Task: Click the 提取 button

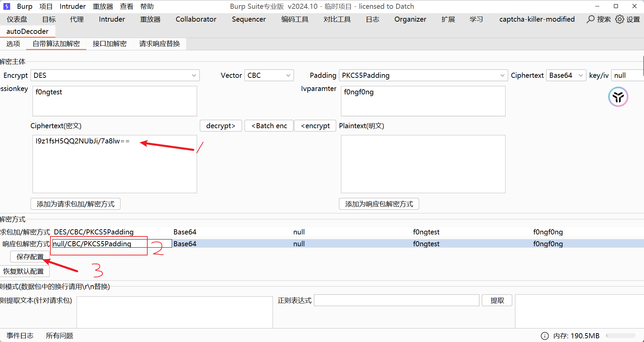Action: click(x=497, y=300)
